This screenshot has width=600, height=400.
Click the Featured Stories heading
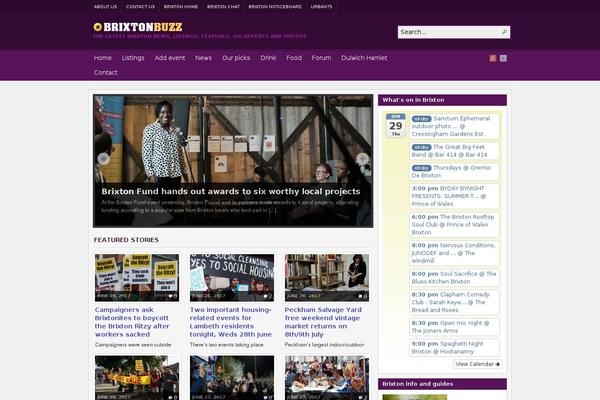coord(126,240)
